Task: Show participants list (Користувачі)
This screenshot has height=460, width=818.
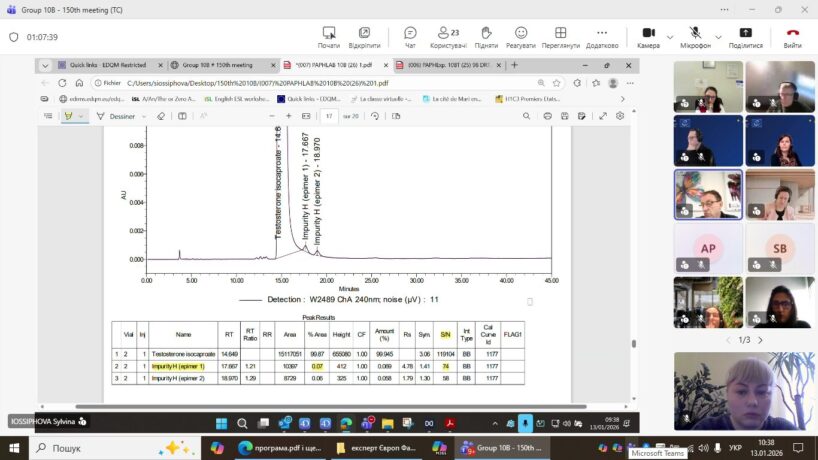Action: [x=448, y=37]
